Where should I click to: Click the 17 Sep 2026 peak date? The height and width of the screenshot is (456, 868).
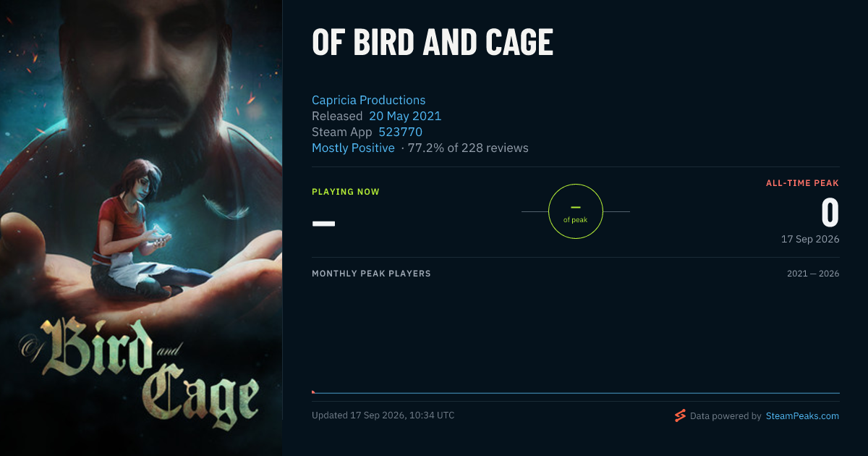(810, 239)
